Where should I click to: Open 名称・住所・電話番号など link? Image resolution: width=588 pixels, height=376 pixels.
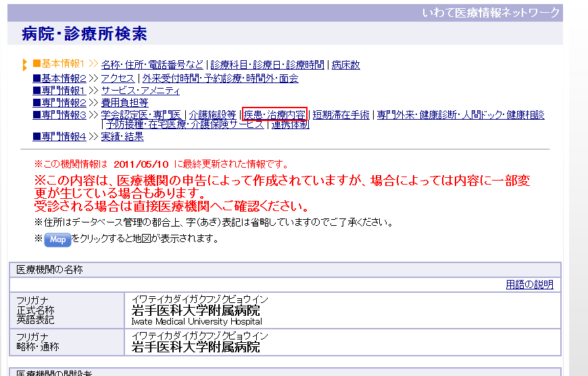pos(152,65)
